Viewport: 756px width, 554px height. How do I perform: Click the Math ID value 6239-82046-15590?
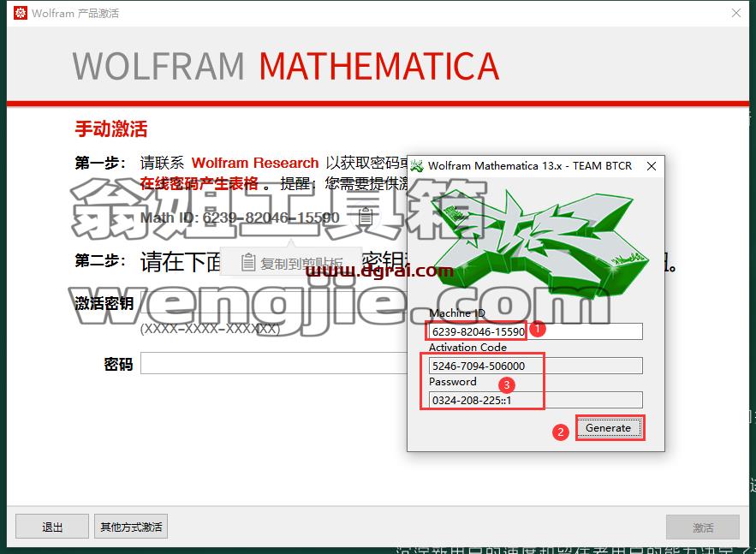pyautogui.click(x=271, y=217)
